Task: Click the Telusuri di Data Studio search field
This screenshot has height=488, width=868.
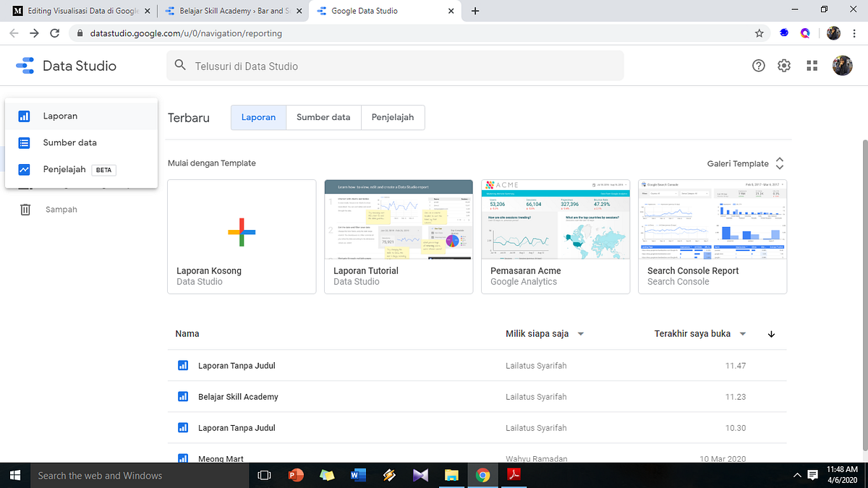Action: tap(395, 66)
